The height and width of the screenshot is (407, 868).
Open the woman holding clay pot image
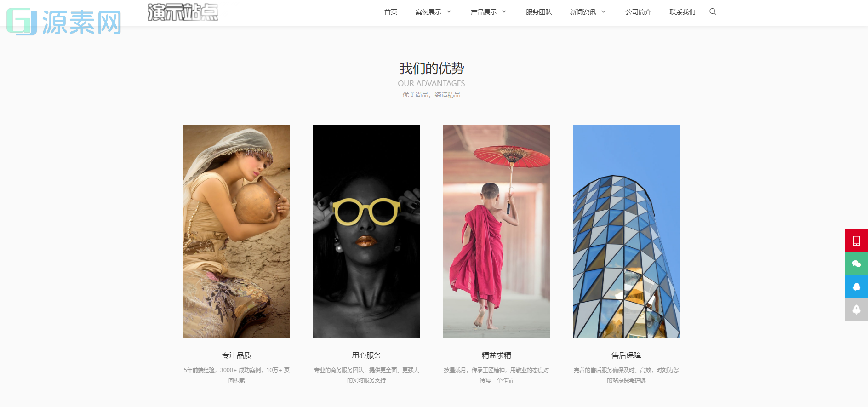(237, 231)
